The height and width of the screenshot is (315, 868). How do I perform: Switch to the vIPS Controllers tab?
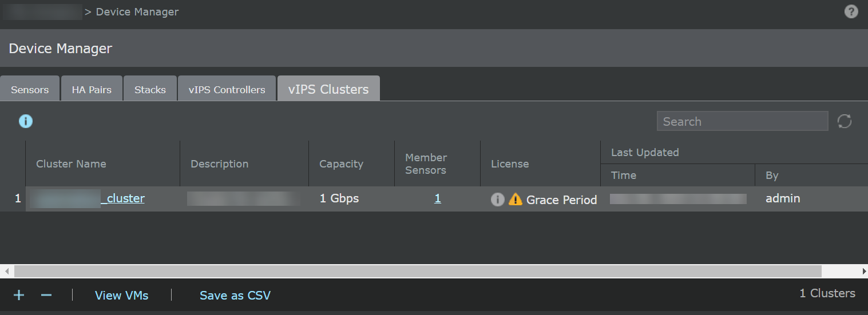(x=227, y=89)
